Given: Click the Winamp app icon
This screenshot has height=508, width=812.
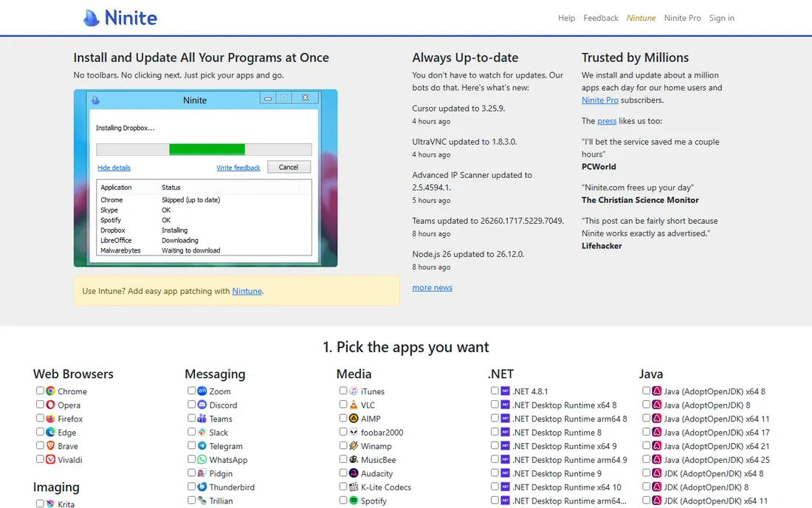Looking at the screenshot, I should [x=354, y=445].
